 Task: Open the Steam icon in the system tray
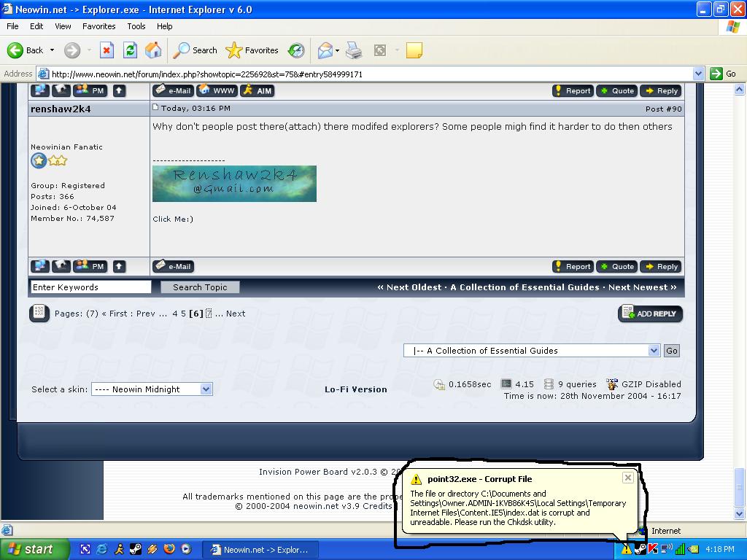point(640,550)
